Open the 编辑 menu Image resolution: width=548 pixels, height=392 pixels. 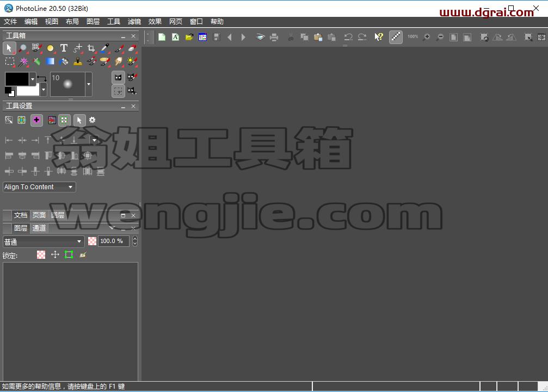[x=31, y=21]
